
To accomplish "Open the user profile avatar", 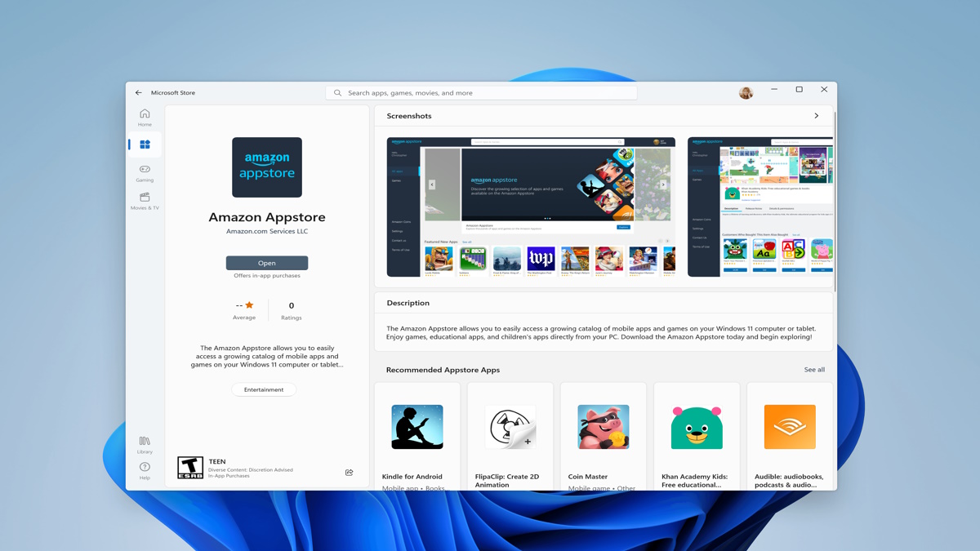I will pyautogui.click(x=746, y=92).
